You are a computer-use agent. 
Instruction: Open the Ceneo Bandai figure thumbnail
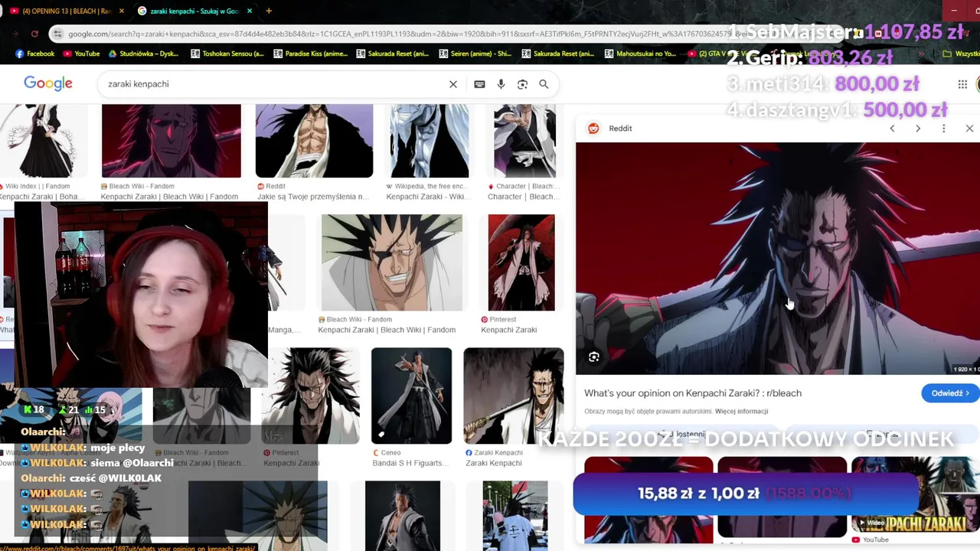pyautogui.click(x=412, y=396)
